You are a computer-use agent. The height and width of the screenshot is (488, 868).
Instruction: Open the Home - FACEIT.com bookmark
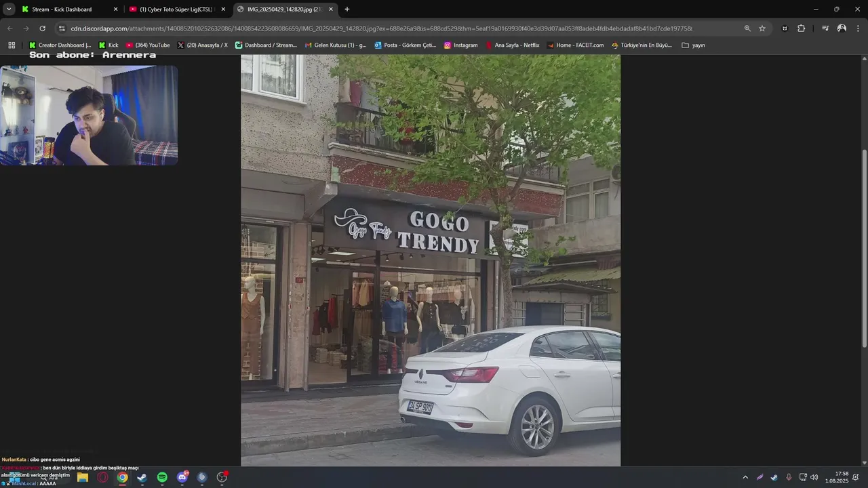pyautogui.click(x=576, y=45)
